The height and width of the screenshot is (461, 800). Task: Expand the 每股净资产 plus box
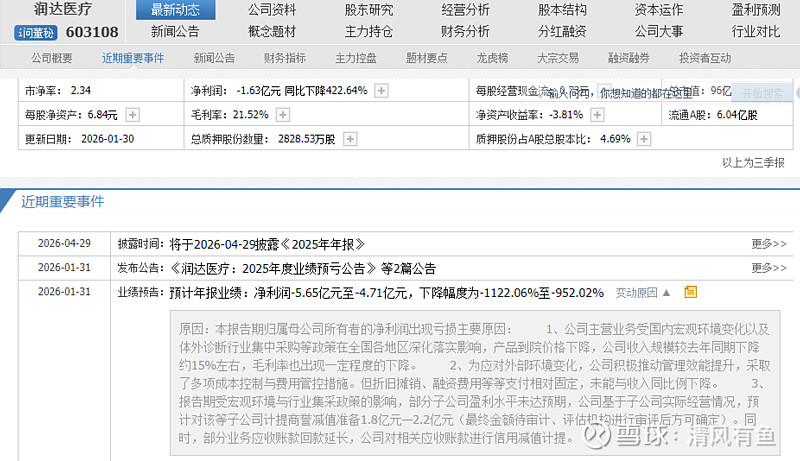133,115
